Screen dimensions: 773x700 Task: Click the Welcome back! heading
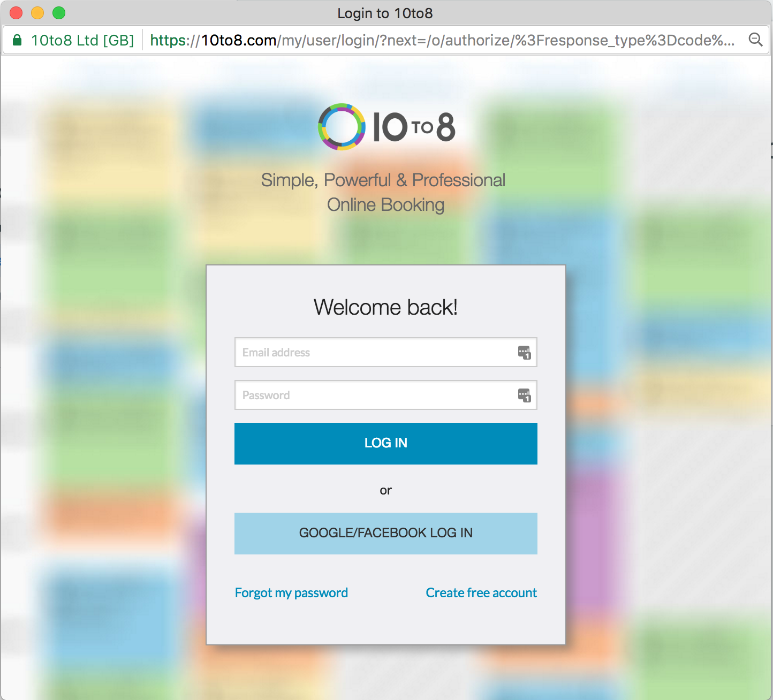pos(386,307)
